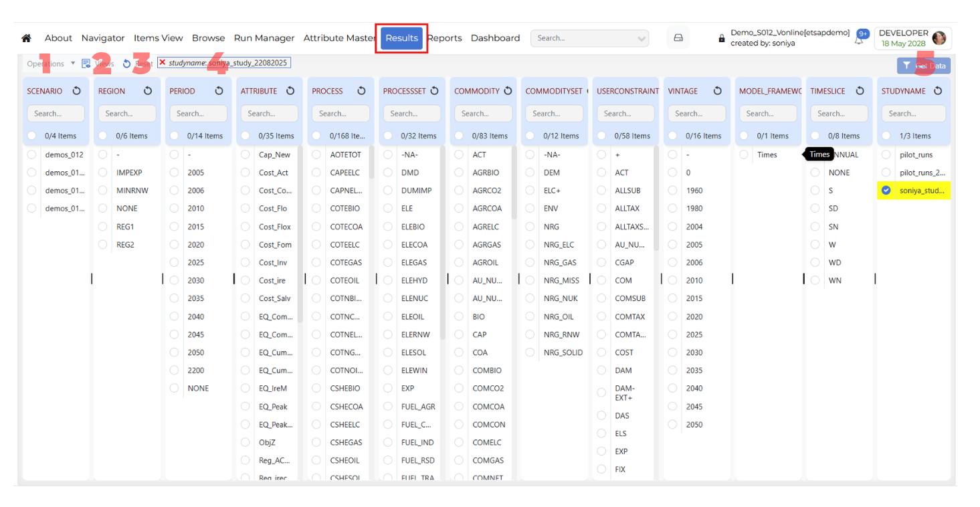Tick the 2030 period checkbox
Screen dimensions: 980x507
(x=174, y=280)
